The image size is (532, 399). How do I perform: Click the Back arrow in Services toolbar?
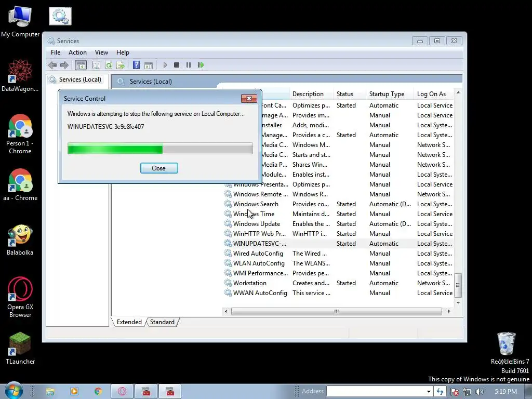[x=52, y=65]
